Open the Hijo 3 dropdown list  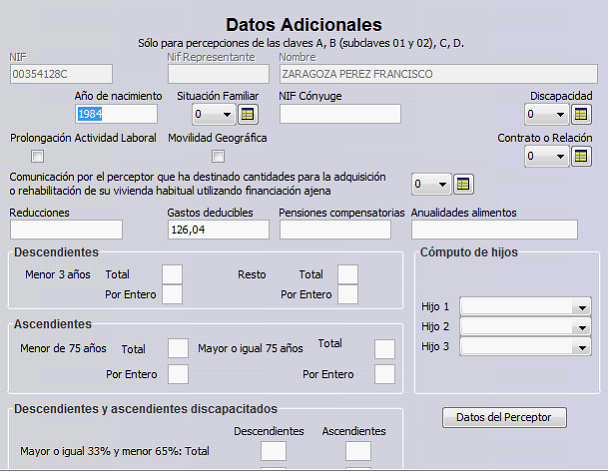[582, 347]
